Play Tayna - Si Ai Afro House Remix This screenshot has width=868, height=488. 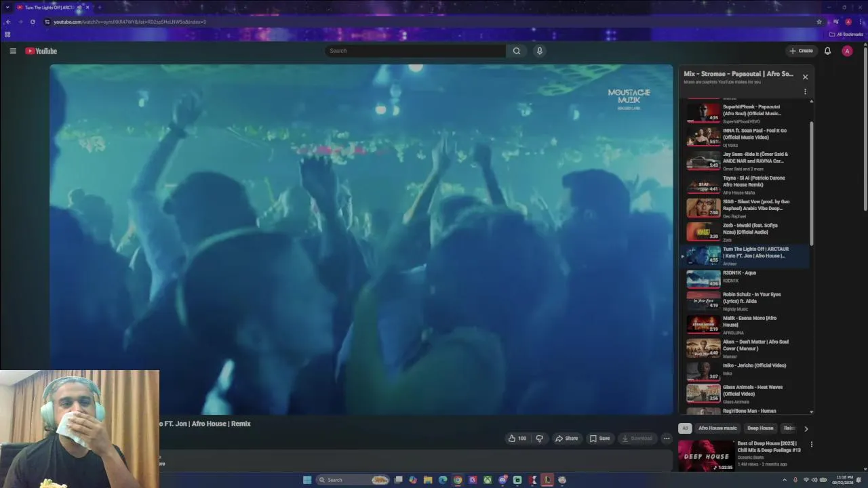pos(744,184)
